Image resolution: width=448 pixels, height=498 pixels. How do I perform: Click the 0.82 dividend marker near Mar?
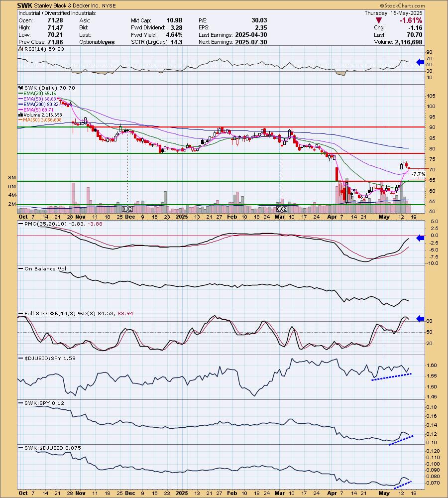click(282, 209)
